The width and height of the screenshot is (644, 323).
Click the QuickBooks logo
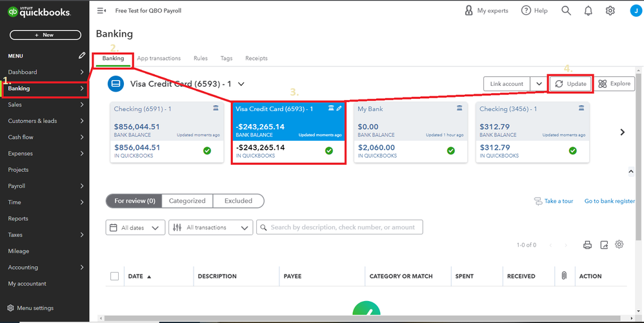tap(39, 12)
